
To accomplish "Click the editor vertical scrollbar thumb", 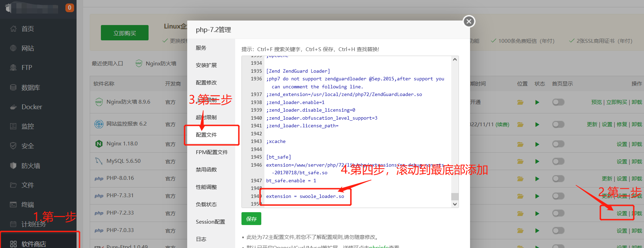I will point(455,197).
